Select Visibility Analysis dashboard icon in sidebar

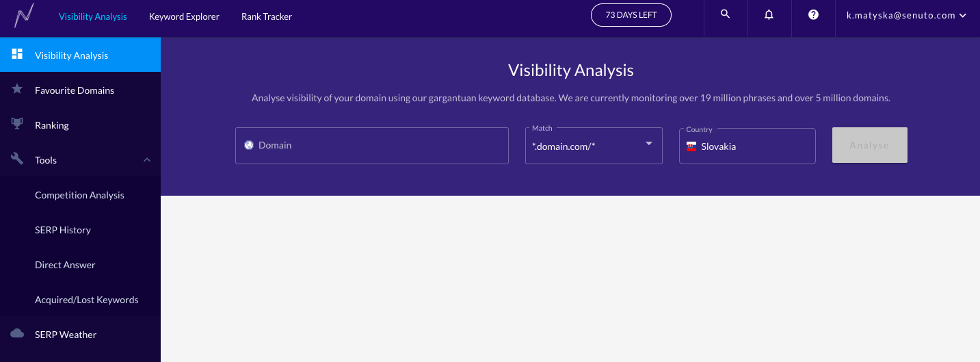(17, 54)
